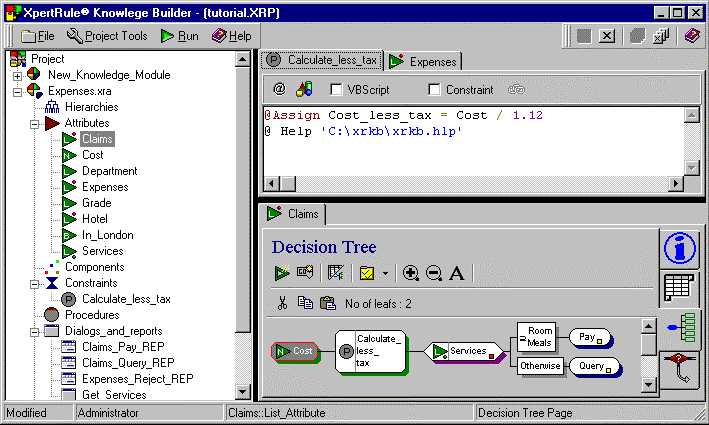Click the Services node in decision tree
This screenshot has height=425, width=709.
click(x=467, y=351)
